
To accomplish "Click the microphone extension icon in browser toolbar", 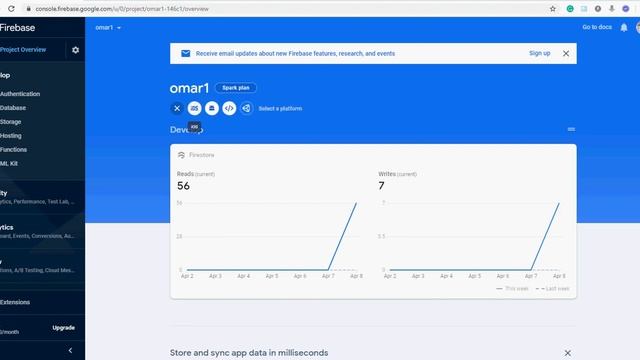I will coord(611,9).
